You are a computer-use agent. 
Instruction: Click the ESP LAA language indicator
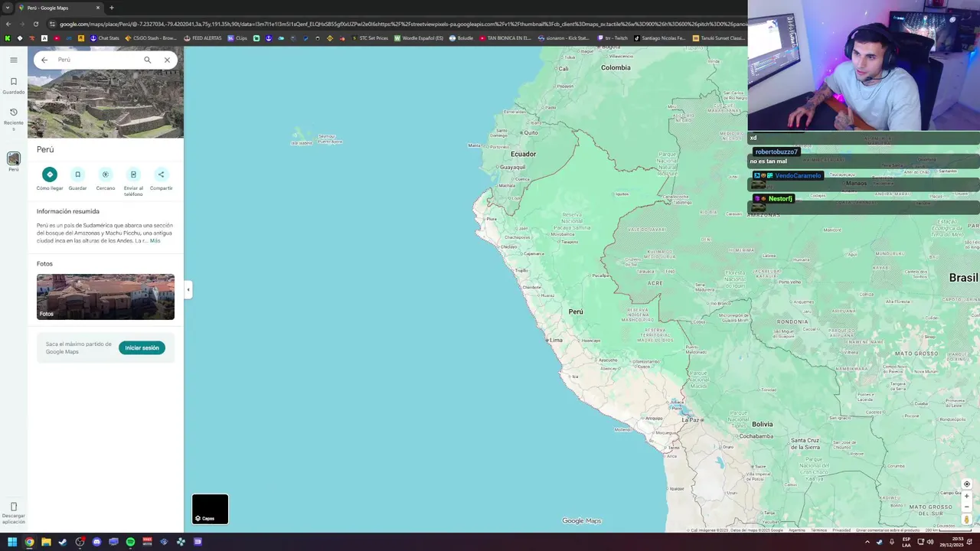pyautogui.click(x=906, y=542)
